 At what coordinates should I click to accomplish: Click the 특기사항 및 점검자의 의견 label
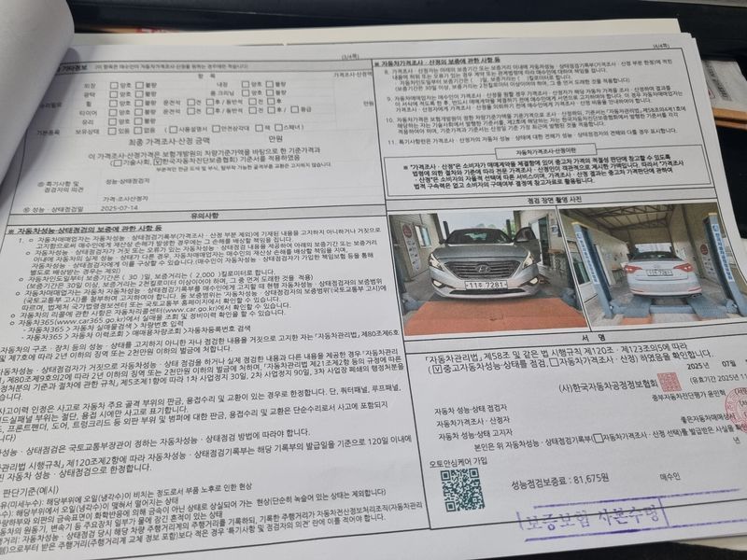tap(63, 187)
